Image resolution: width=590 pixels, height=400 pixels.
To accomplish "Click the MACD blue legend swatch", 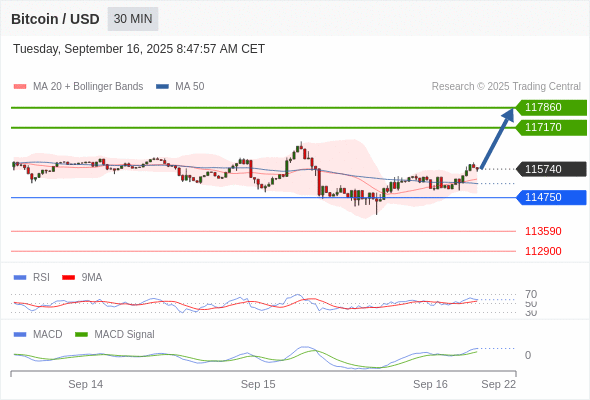I will click(20, 335).
